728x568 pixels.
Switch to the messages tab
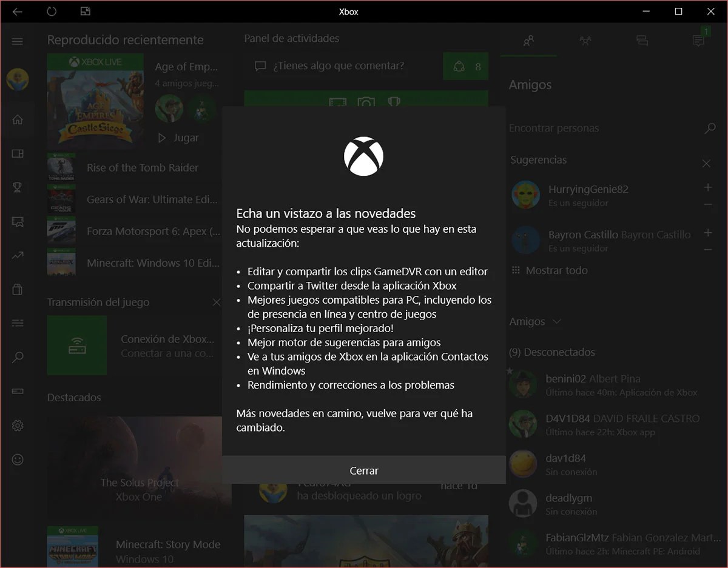pyautogui.click(x=642, y=41)
